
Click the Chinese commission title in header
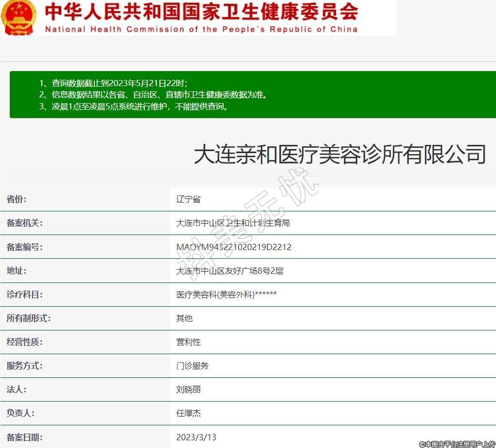coord(201,11)
